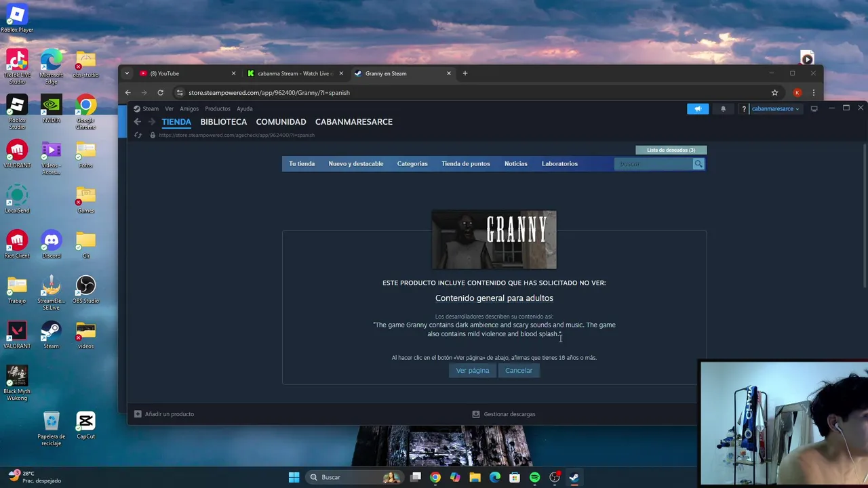Click Task View icon on taskbar
The image size is (868, 488).
416,477
